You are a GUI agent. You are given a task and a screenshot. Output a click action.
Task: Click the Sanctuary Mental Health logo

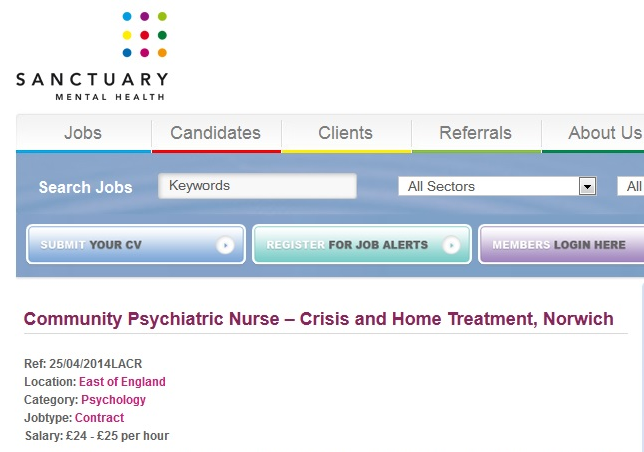tap(92, 56)
